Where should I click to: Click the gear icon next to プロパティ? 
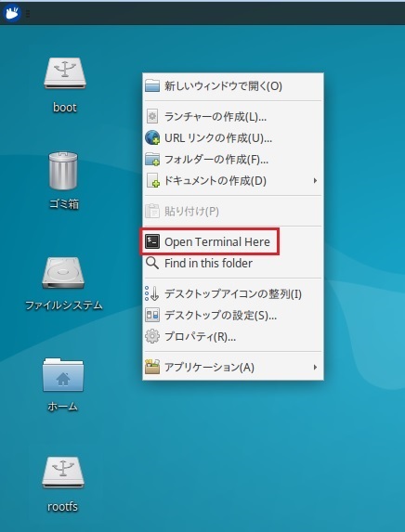152,337
